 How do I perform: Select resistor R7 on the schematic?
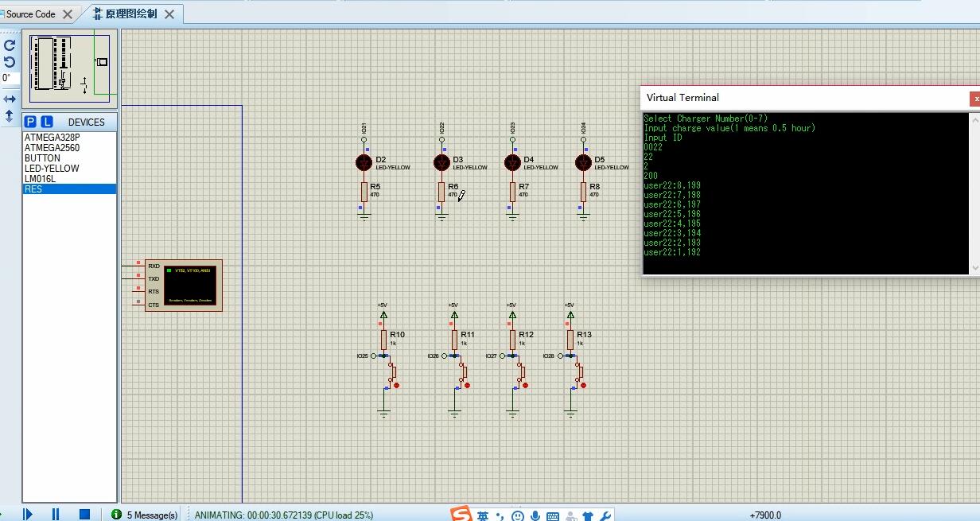[x=513, y=191]
